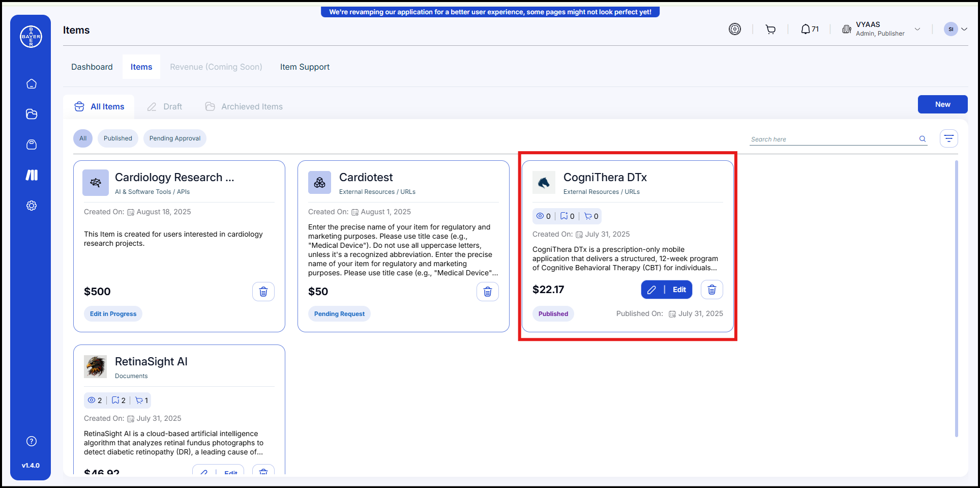The width and height of the screenshot is (980, 488).
Task: Click the $500 price text
Action: 97,292
